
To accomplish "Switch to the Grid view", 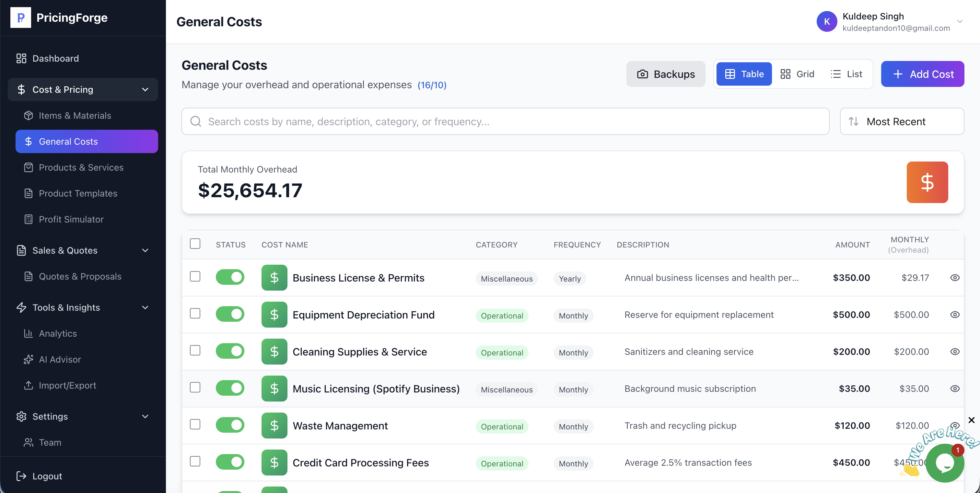I will click(797, 74).
